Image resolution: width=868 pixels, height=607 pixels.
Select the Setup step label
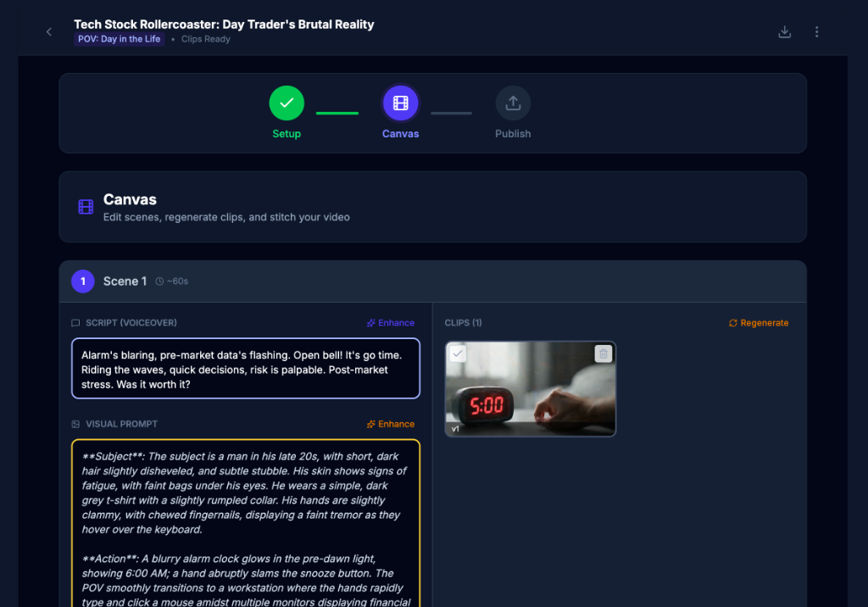click(287, 133)
